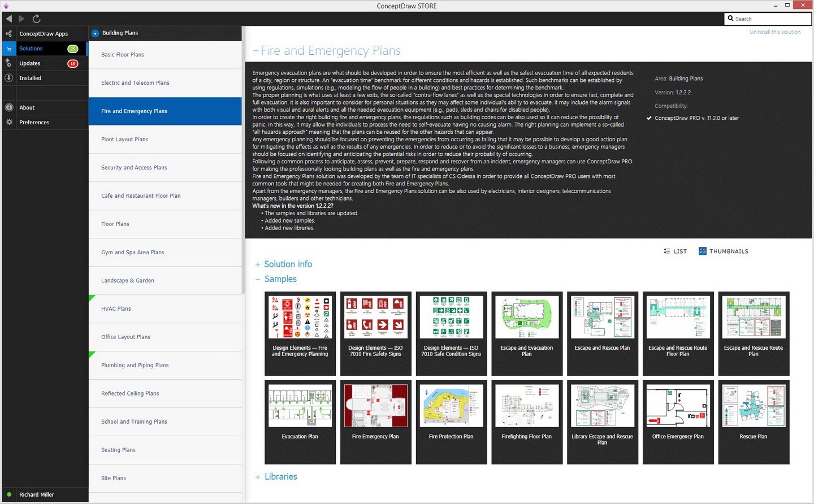The image size is (814, 504).
Task: Open Preferences via the gear icon
Action: 8,122
